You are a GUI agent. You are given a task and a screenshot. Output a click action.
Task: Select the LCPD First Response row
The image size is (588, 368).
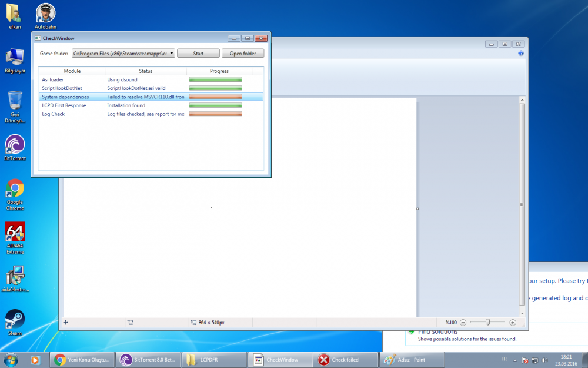(151, 105)
